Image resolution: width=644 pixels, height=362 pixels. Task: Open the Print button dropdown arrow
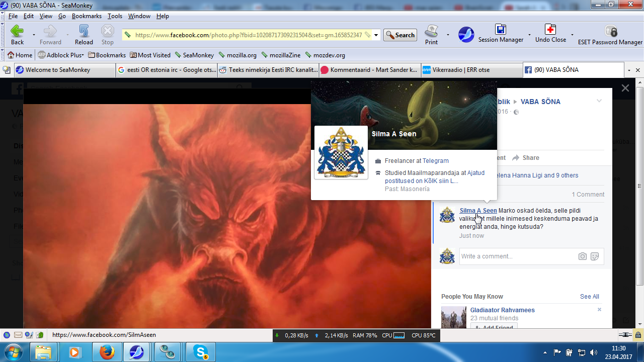coord(447,35)
